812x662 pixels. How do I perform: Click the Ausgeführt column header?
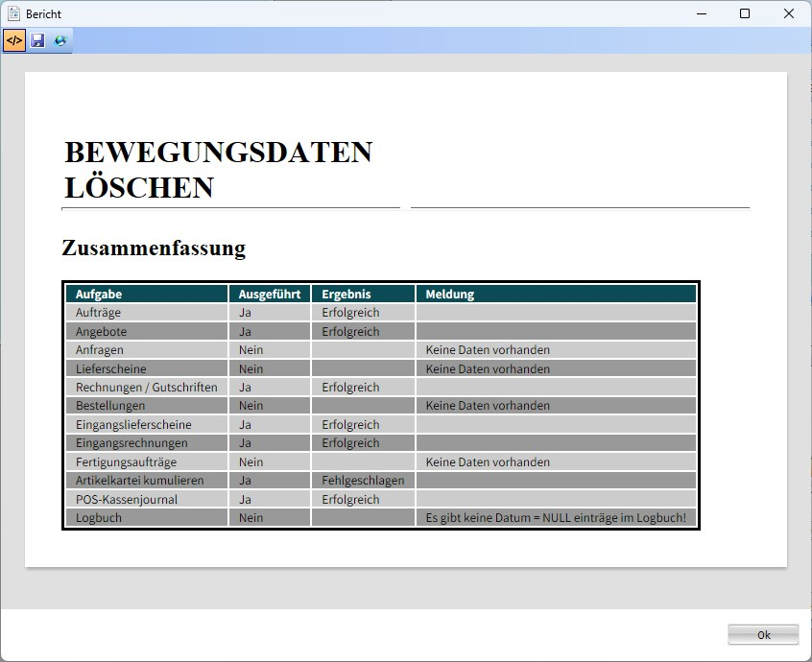269,295
